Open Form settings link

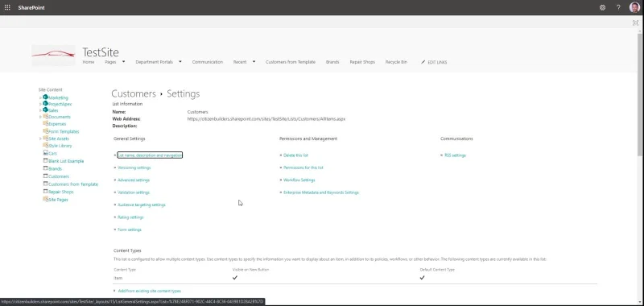pos(130,229)
